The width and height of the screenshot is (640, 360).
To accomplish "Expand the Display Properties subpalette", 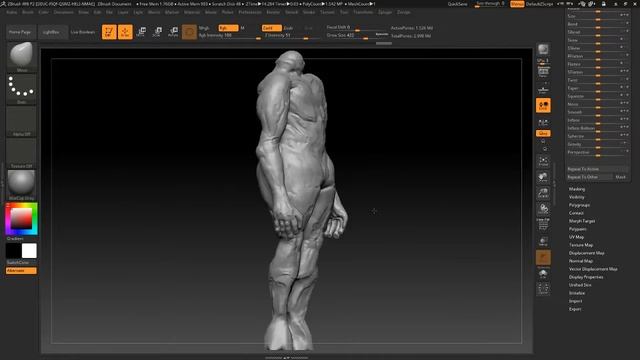I will point(586,277).
